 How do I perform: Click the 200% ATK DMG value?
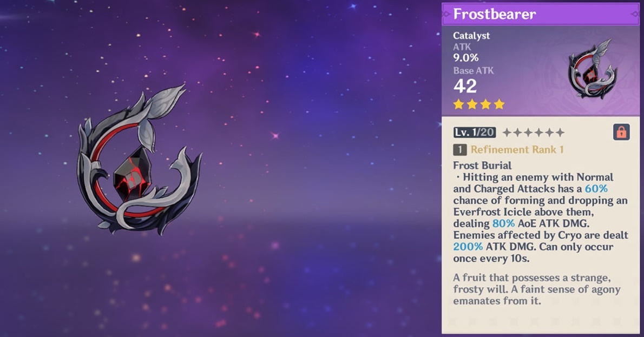point(468,247)
